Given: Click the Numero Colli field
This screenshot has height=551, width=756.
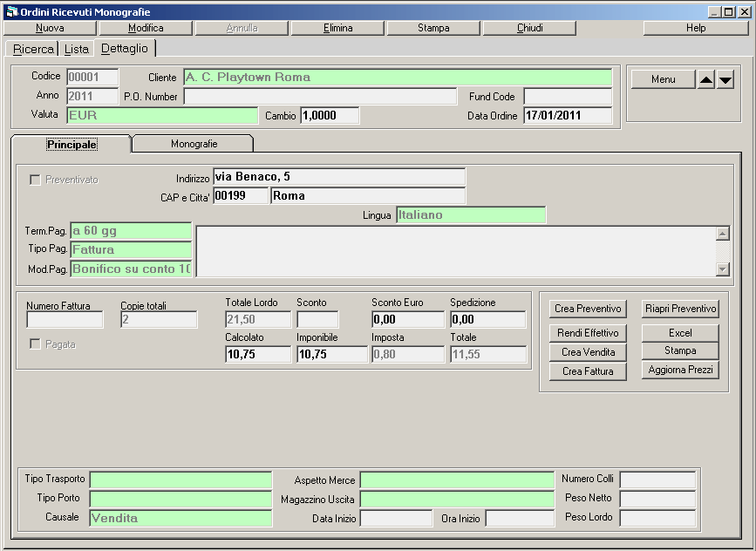Looking at the screenshot, I should pyautogui.click(x=657, y=480).
